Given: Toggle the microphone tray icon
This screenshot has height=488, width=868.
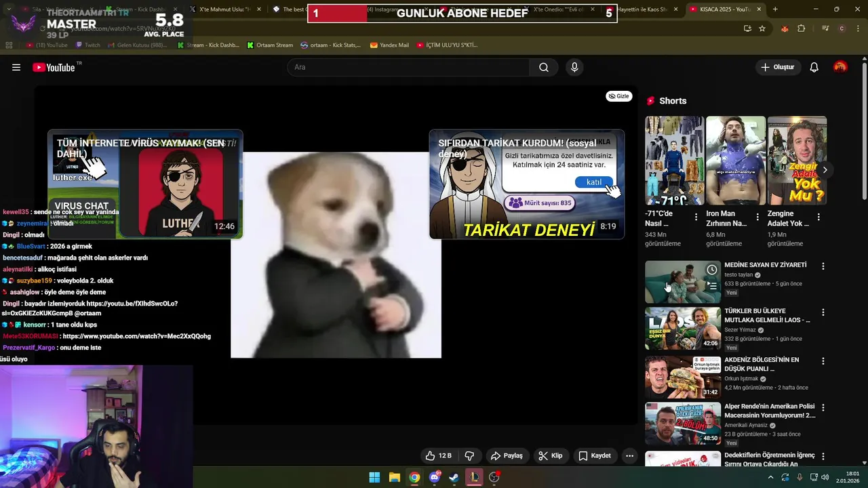Looking at the screenshot, I should tap(800, 477).
